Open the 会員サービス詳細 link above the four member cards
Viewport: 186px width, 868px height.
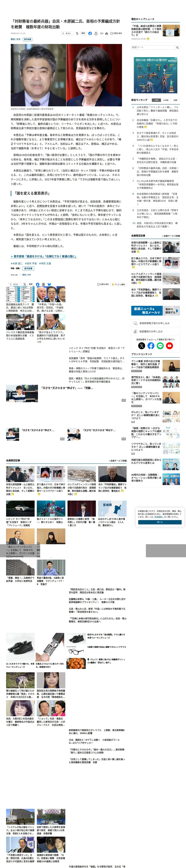117,461
